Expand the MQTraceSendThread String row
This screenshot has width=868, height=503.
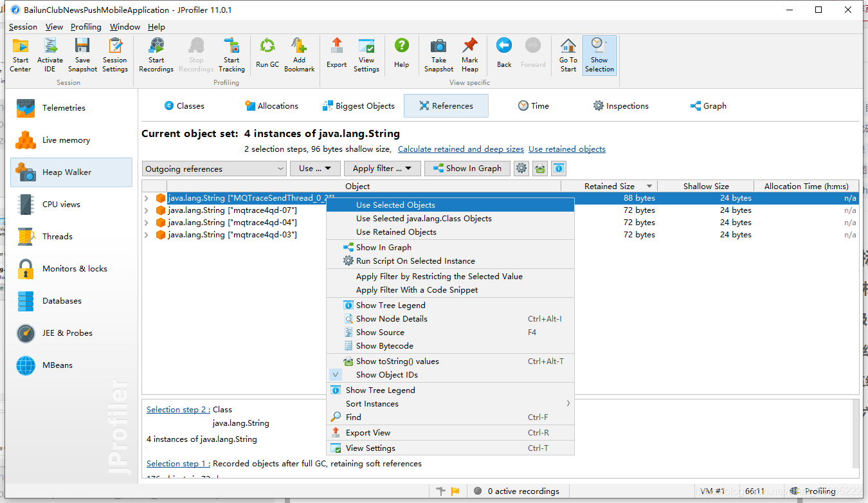point(147,198)
